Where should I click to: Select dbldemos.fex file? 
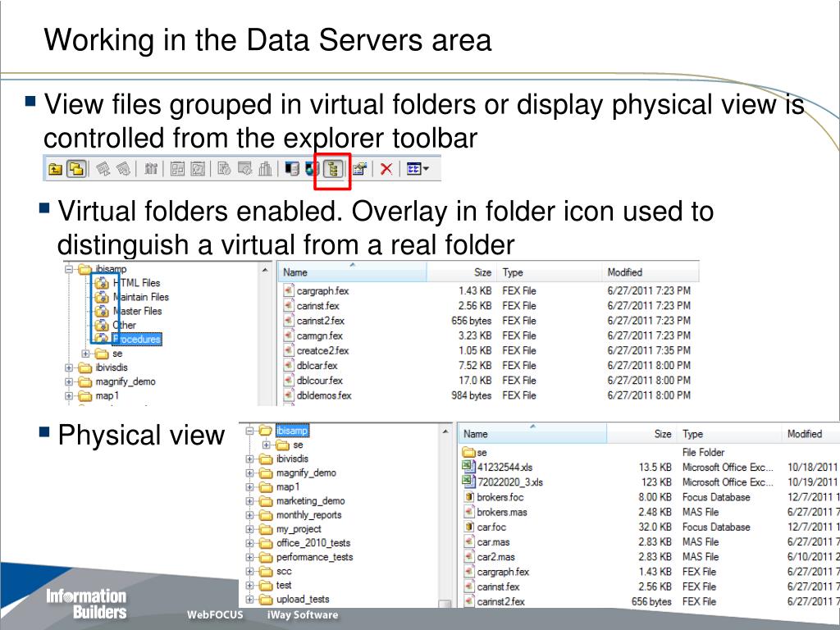click(x=324, y=395)
